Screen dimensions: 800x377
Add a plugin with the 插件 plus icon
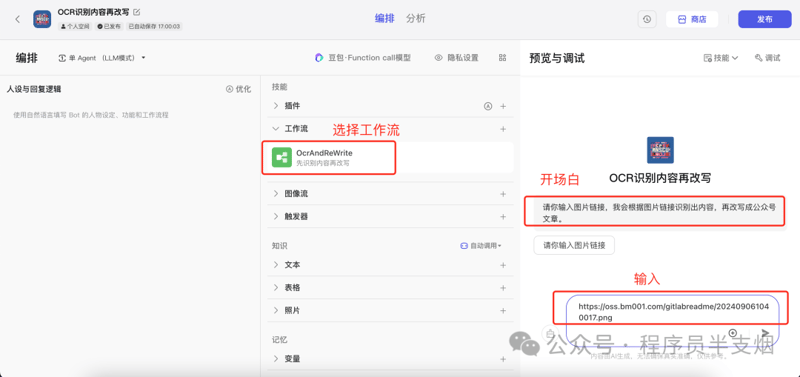(503, 106)
